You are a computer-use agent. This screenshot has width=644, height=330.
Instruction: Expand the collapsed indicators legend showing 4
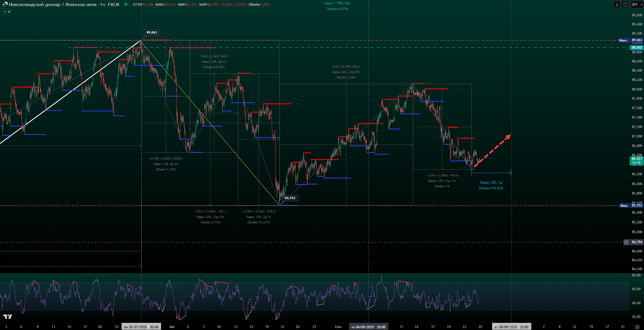(7, 12)
